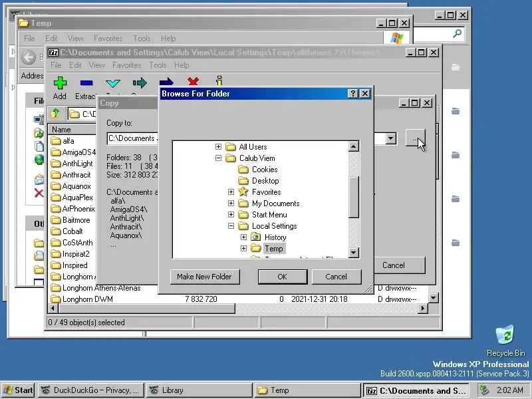Open 7-Zip File menu

coord(56,65)
